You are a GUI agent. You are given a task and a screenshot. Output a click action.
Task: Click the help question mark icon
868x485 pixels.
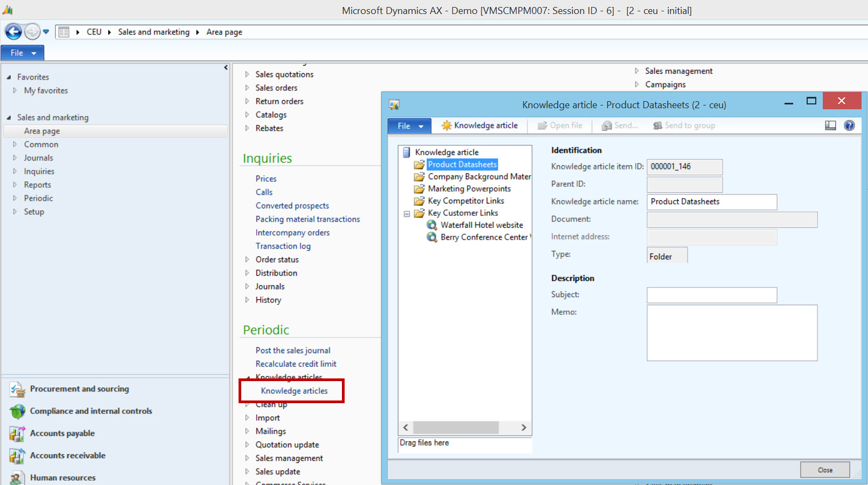849,125
